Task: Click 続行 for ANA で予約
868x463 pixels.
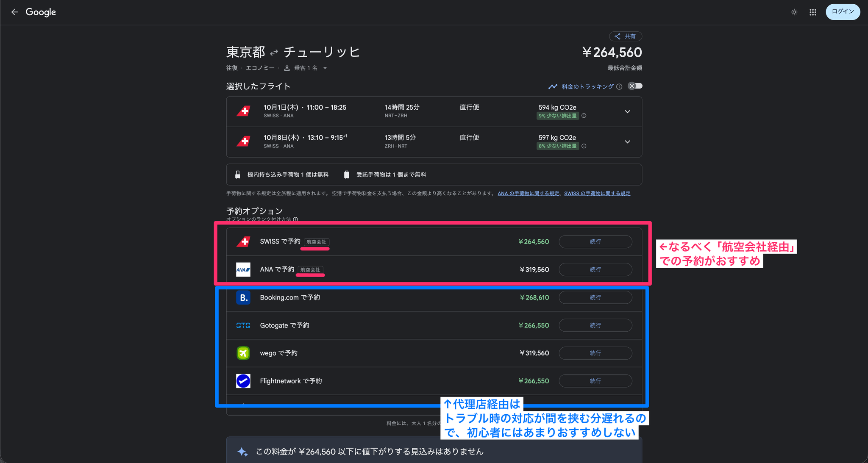Action: click(x=595, y=270)
